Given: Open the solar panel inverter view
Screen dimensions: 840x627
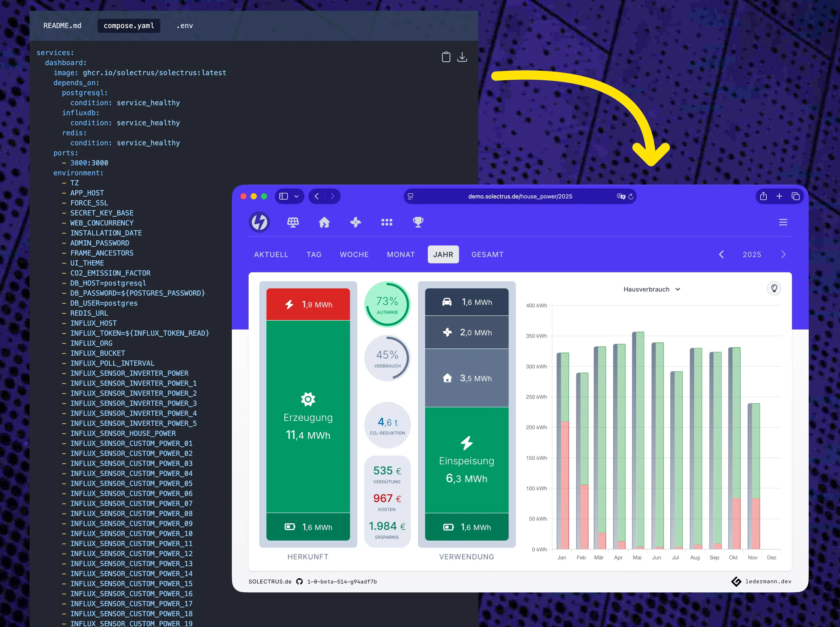Looking at the screenshot, I should pos(292,222).
